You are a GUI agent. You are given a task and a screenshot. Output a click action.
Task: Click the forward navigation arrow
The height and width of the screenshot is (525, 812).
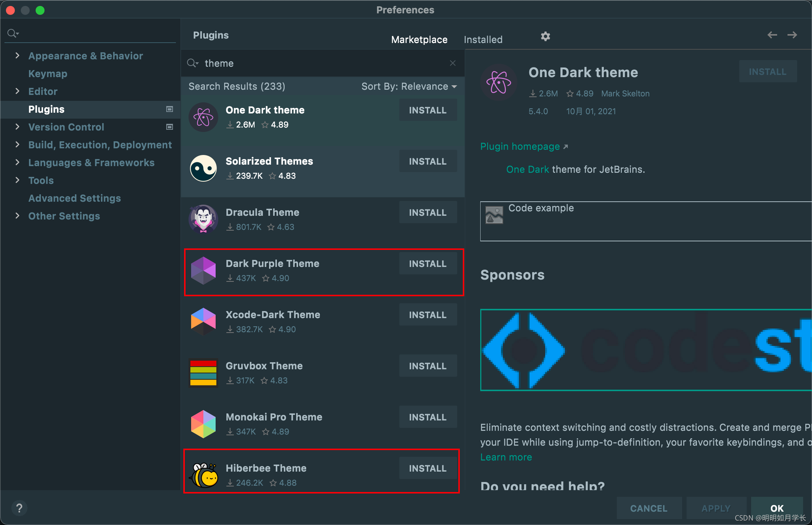tap(792, 35)
